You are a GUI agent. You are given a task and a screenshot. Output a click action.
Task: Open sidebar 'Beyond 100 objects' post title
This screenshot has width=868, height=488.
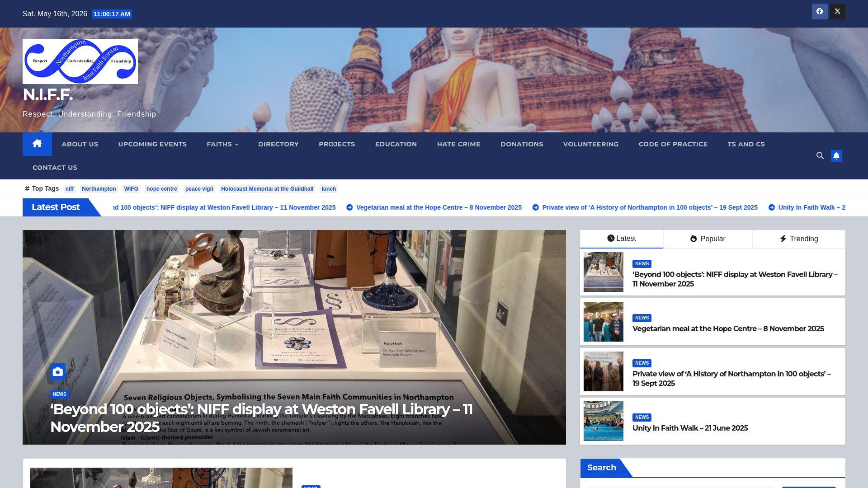[x=735, y=279]
